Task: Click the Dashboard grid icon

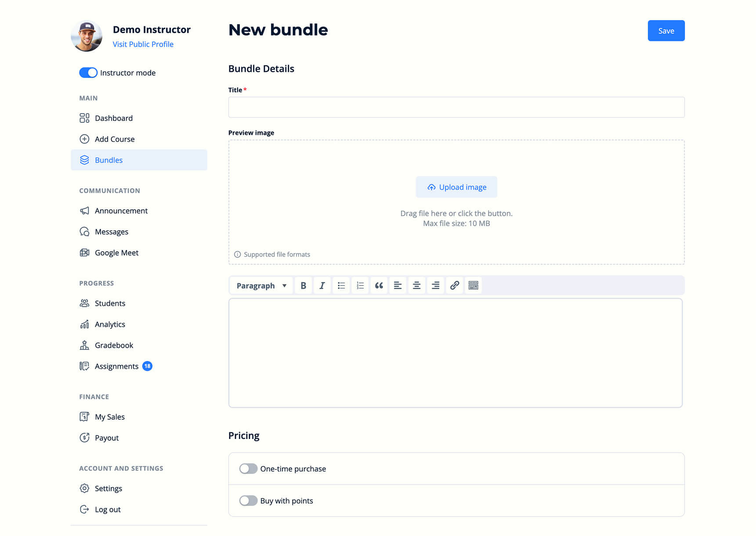Action: pos(84,118)
